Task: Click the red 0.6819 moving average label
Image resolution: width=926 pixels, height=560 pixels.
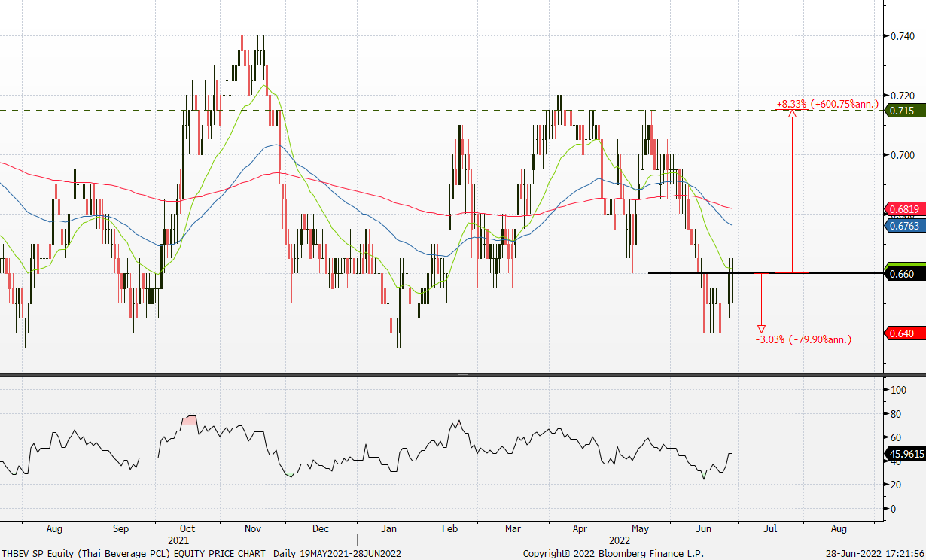Action: (905, 208)
